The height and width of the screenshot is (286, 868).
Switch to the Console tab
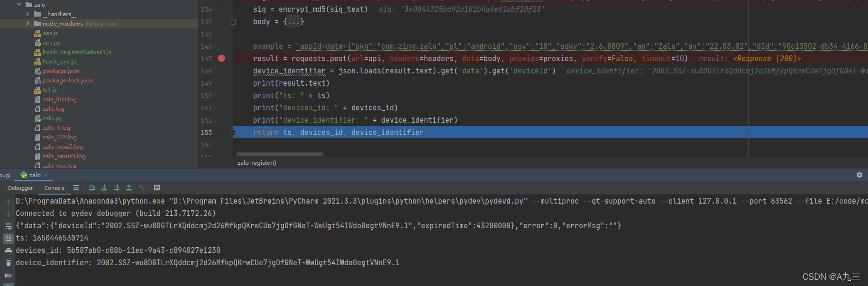55,188
